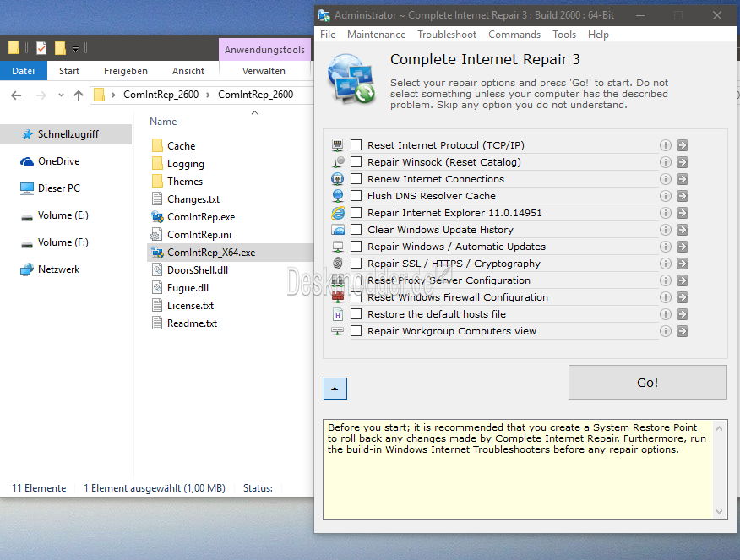Run Clear Windows Update History arrow icon
Screen dimensions: 740x560
(x=682, y=230)
